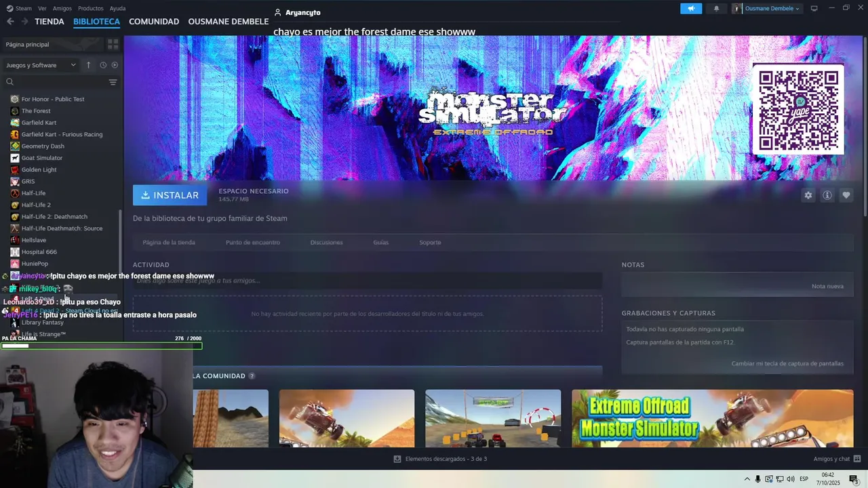Image resolution: width=868 pixels, height=488 pixels.
Task: Switch to the TIENDA tab
Action: coord(50,22)
